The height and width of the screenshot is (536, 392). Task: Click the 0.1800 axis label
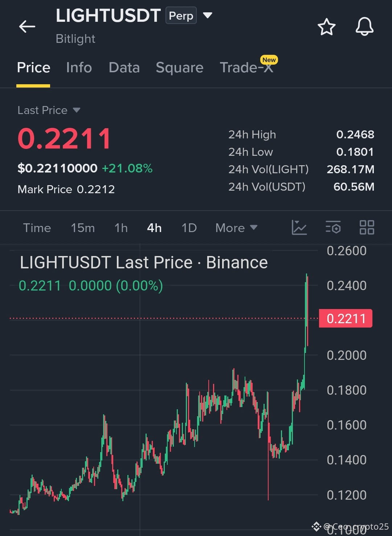(x=347, y=390)
